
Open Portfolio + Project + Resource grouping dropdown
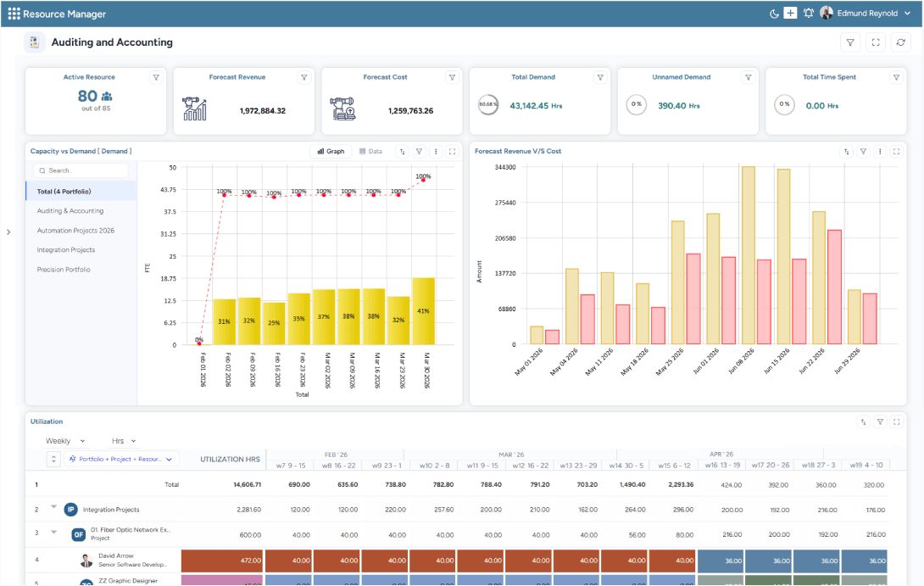121,459
